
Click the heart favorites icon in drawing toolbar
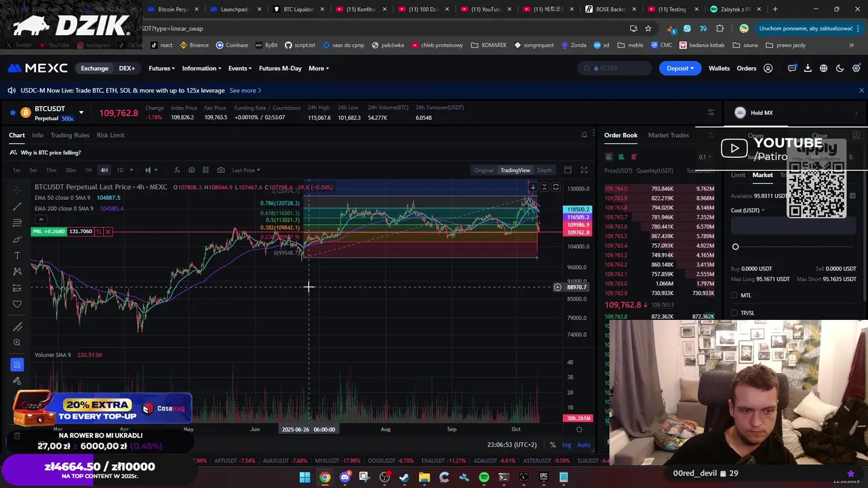[17, 304]
